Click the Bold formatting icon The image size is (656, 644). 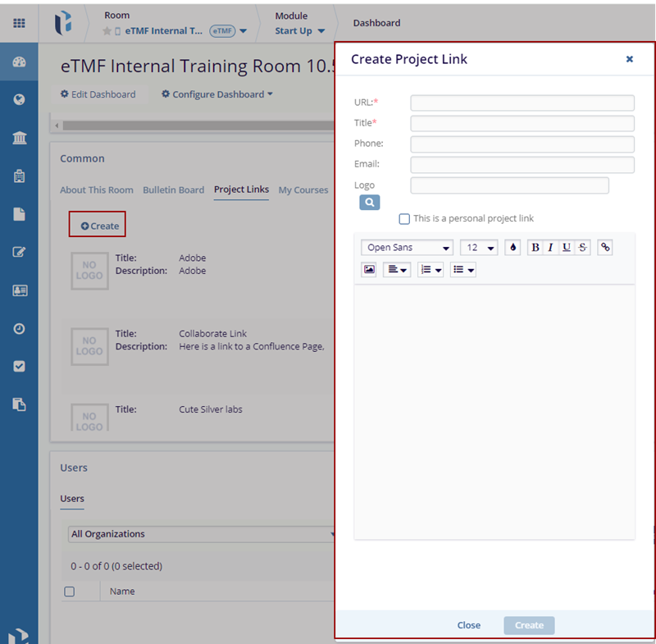535,248
